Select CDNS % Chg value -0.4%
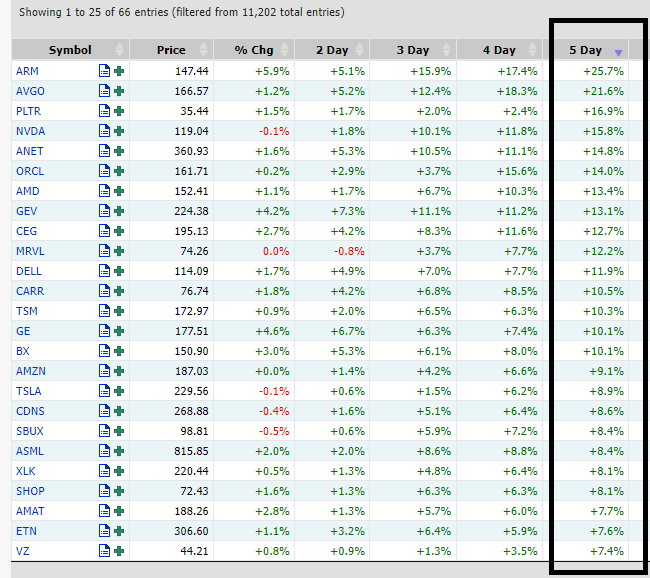This screenshot has height=578, width=650. click(274, 411)
